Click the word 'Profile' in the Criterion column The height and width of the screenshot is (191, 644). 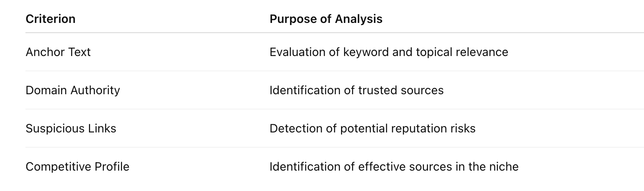112,167
